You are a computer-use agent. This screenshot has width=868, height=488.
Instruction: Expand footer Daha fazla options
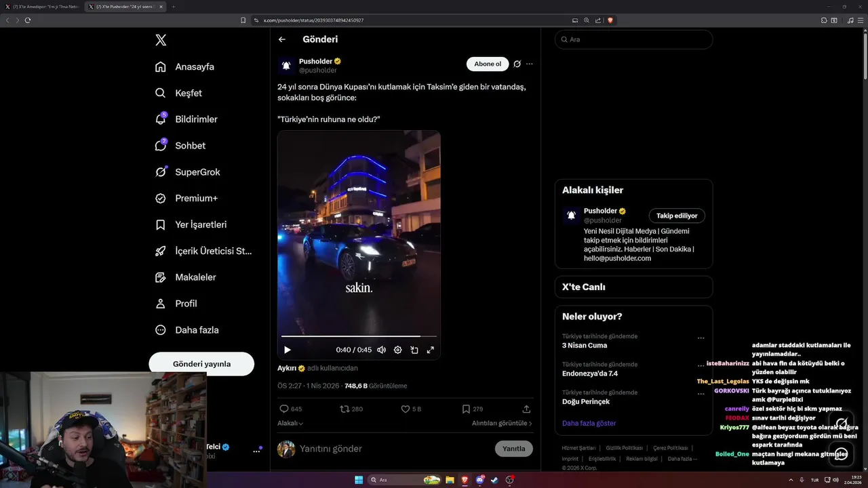coord(683,459)
